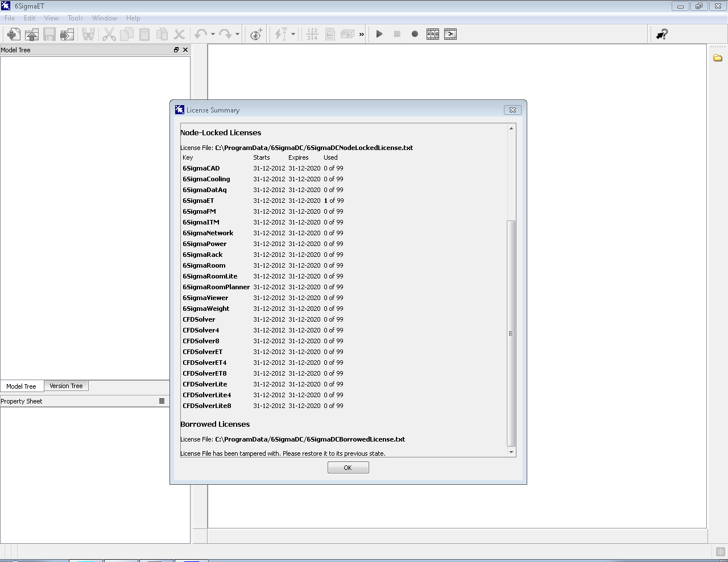Open the Redo history dropdown arrow
Viewport: 728px width, 562px height.
[x=237, y=34]
